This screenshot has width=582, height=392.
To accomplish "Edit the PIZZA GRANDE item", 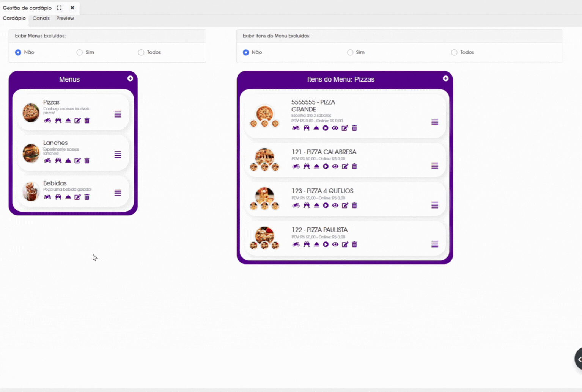I will pos(345,128).
